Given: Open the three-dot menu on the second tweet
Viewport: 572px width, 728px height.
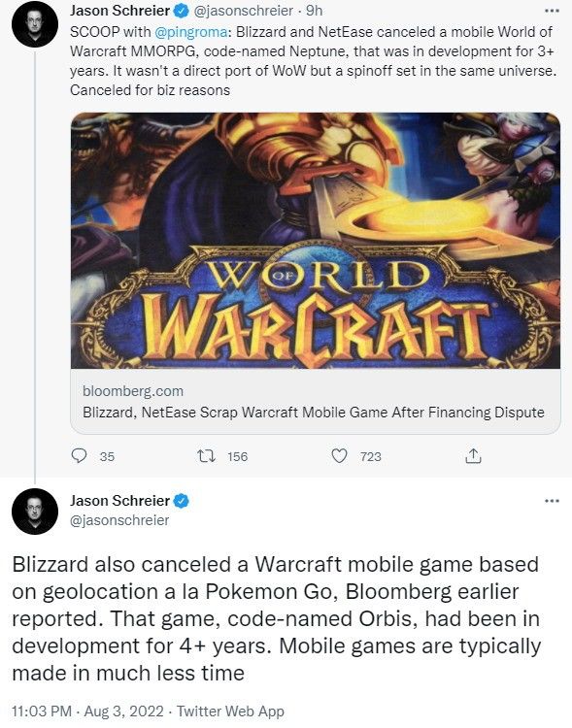Looking at the screenshot, I should (552, 501).
